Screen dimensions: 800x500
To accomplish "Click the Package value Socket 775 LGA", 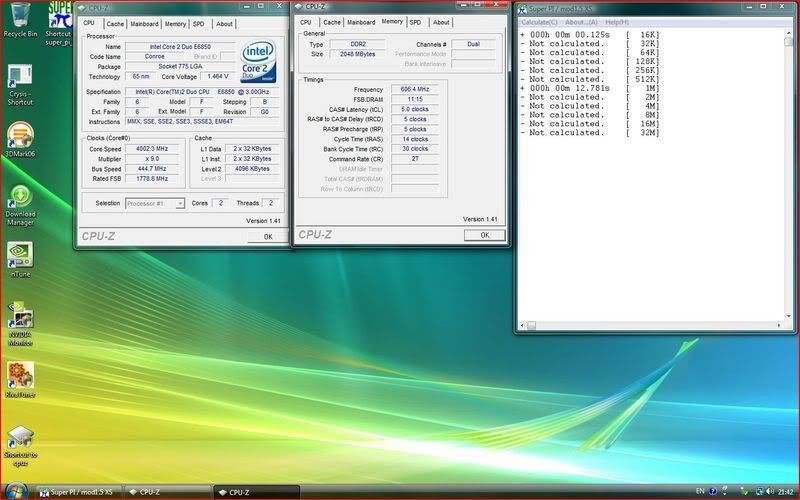I will 180,67.
